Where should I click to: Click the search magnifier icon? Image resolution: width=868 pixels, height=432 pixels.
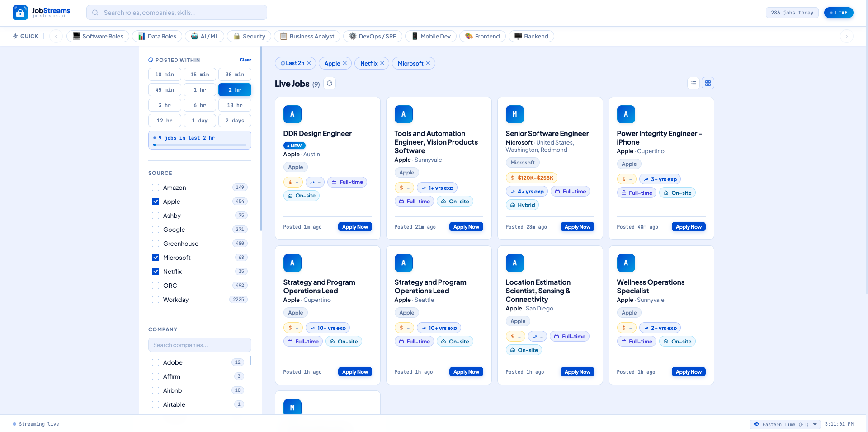click(x=95, y=13)
